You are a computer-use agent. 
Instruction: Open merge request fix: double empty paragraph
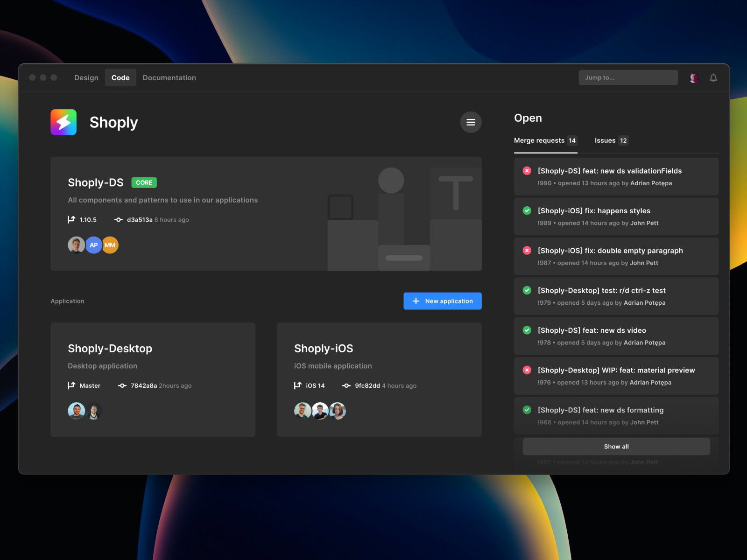(616, 256)
